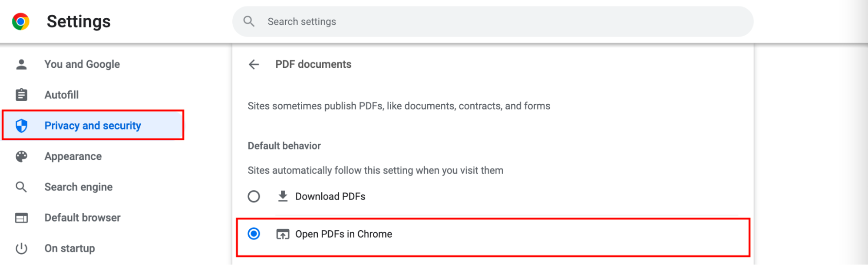This screenshot has width=868, height=265.
Task: Click the Open PDFs in Chrome label
Action: pos(343,234)
